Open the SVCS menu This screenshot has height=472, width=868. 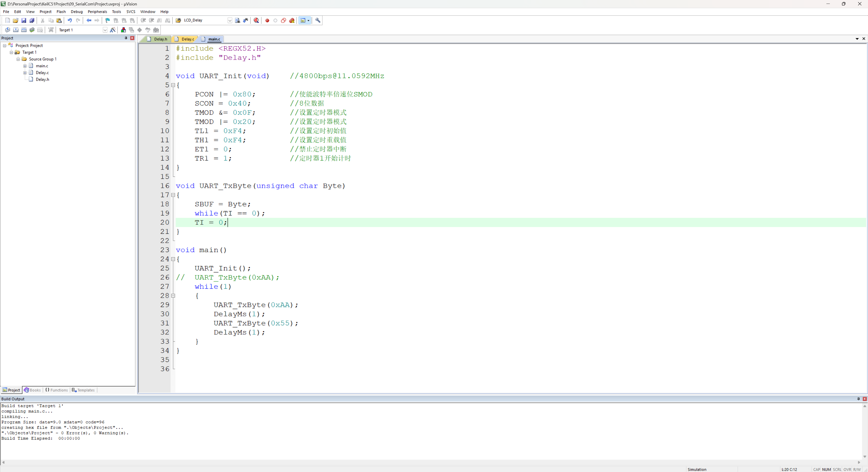[x=131, y=12]
